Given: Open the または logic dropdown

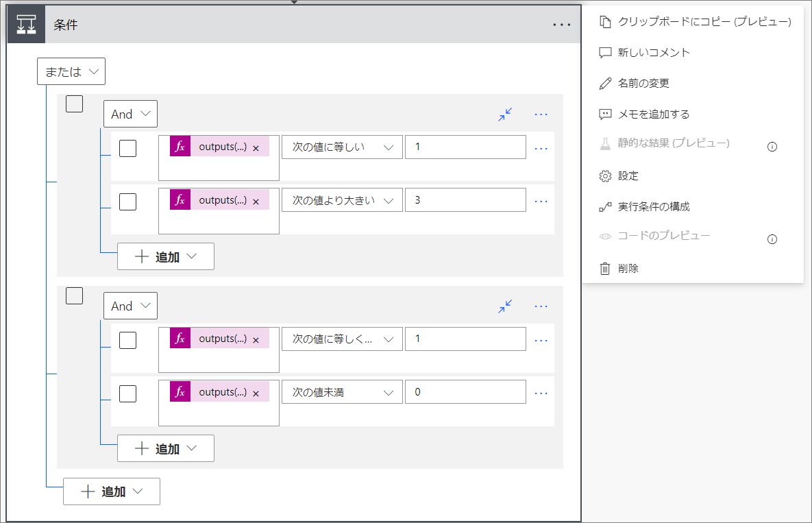Looking at the screenshot, I should click(71, 71).
